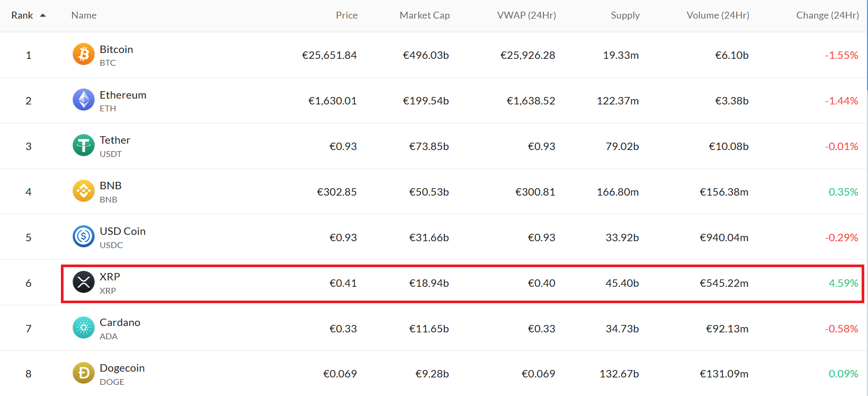This screenshot has height=396, width=868.
Task: Click the Bitcoin orange logo icon
Action: coord(83,55)
